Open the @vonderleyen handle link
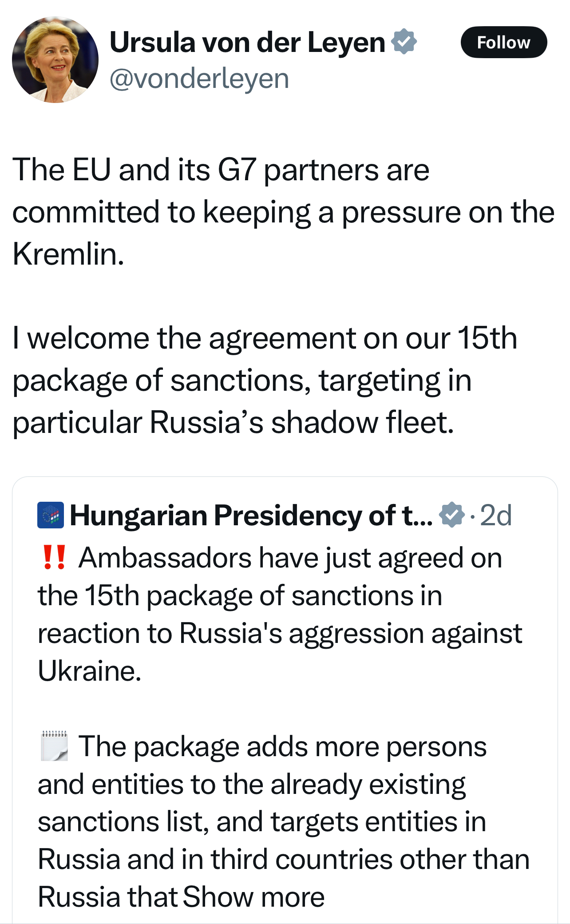The width and height of the screenshot is (570, 924). tap(199, 79)
